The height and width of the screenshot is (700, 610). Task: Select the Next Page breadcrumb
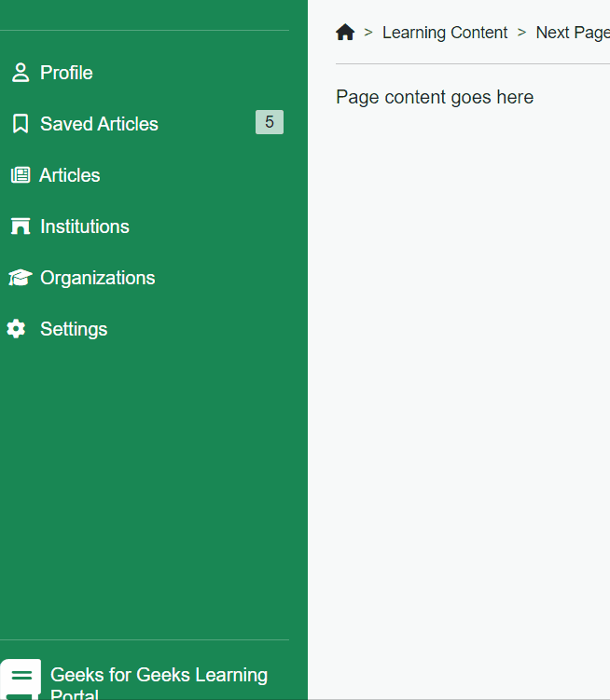tap(572, 33)
